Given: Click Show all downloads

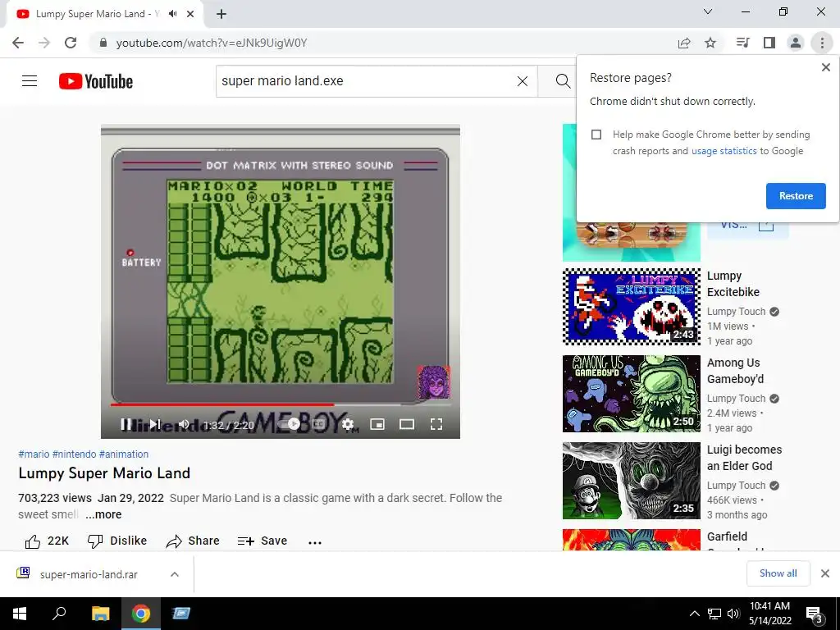Looking at the screenshot, I should coord(778,573).
